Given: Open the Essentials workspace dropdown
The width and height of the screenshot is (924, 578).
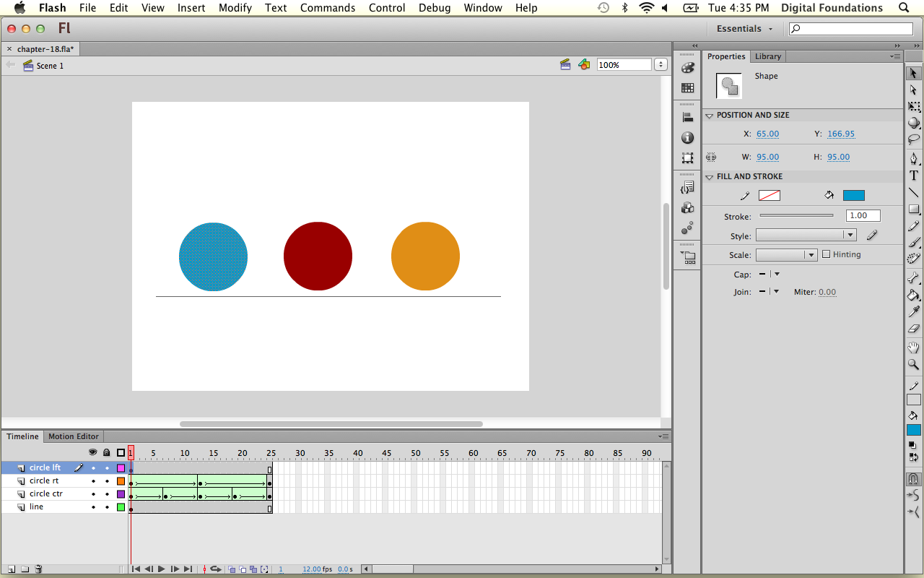Looking at the screenshot, I should [744, 29].
